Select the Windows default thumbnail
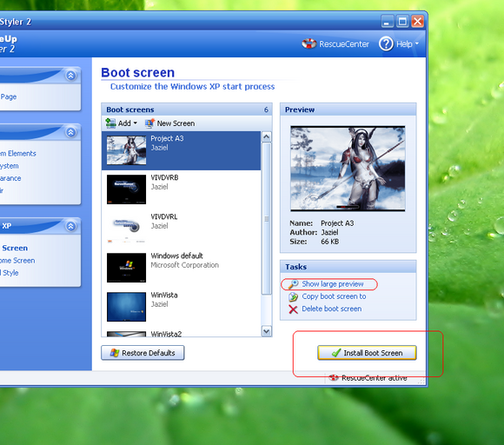 (x=126, y=268)
